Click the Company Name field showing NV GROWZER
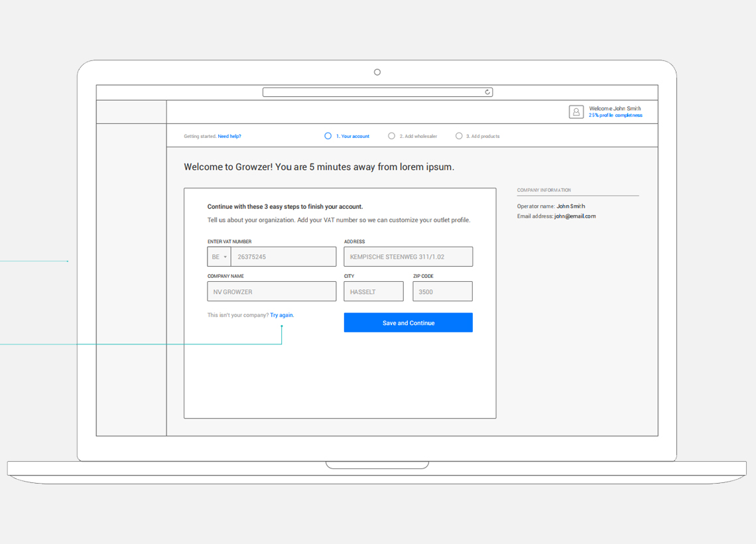Image resolution: width=756 pixels, height=544 pixels. point(271,291)
